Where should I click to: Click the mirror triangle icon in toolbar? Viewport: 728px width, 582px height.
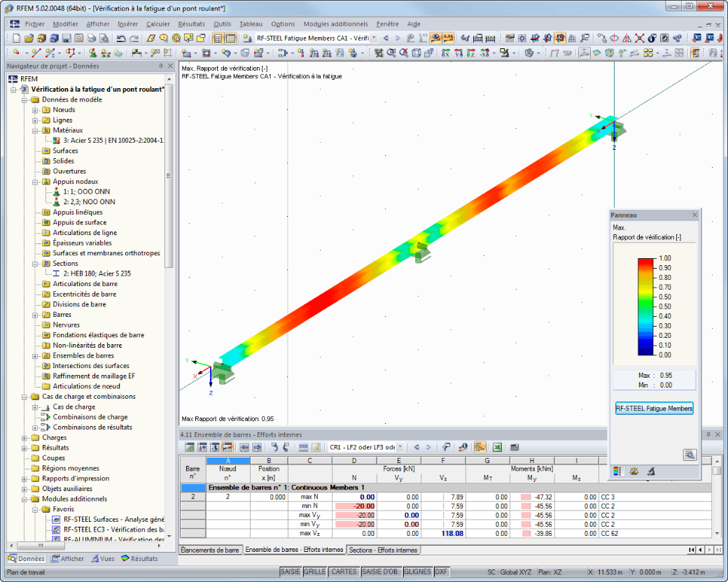pyautogui.click(x=626, y=38)
